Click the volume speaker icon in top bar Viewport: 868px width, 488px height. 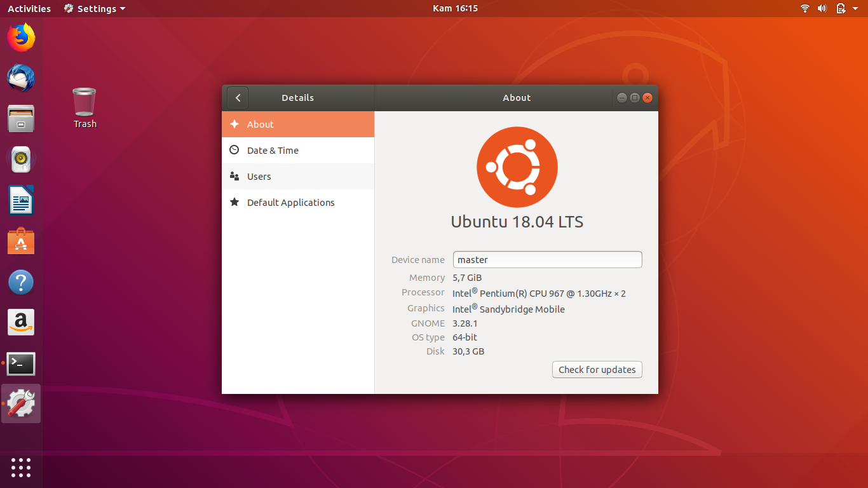(822, 8)
